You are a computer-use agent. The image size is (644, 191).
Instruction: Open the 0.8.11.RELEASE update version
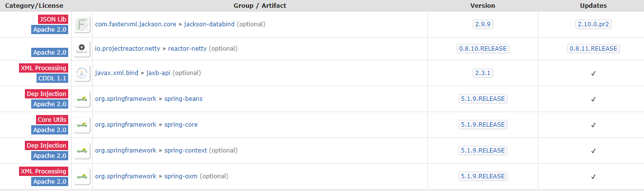coord(593,49)
